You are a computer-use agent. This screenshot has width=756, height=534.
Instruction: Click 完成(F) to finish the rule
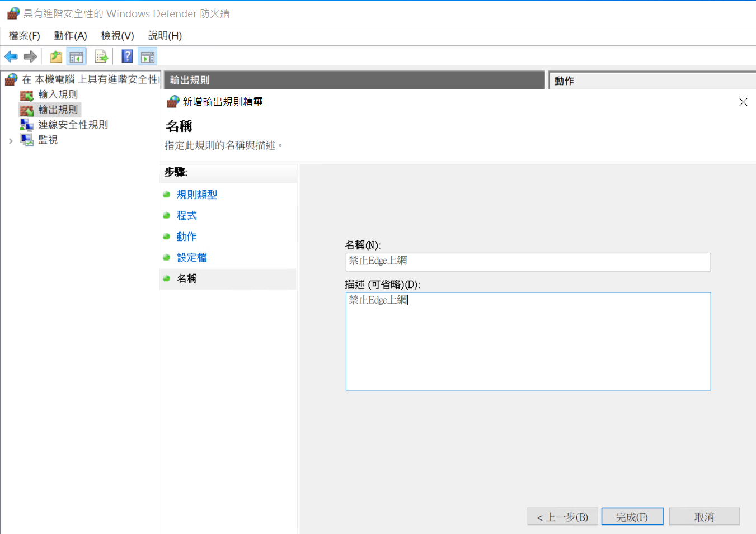632,517
